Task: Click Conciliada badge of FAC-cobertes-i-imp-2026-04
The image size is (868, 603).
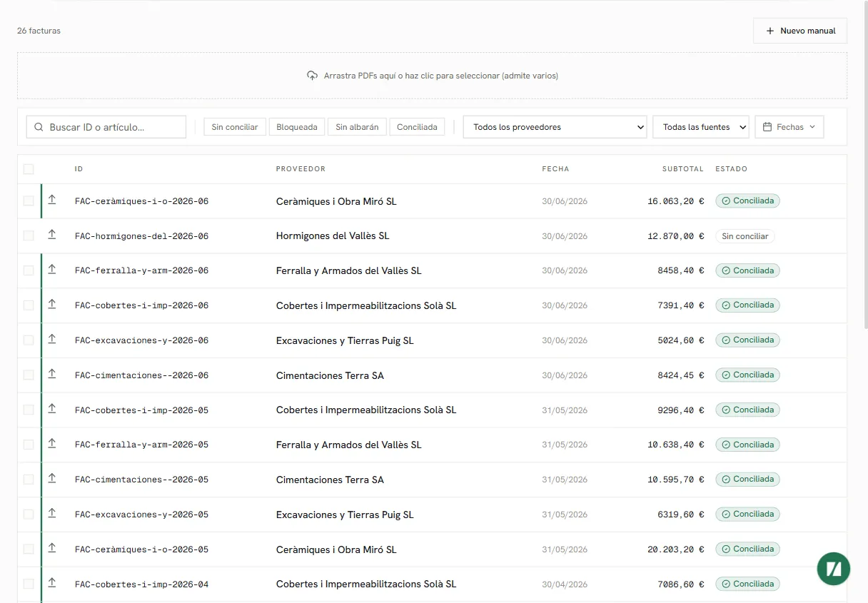Action: (x=747, y=584)
